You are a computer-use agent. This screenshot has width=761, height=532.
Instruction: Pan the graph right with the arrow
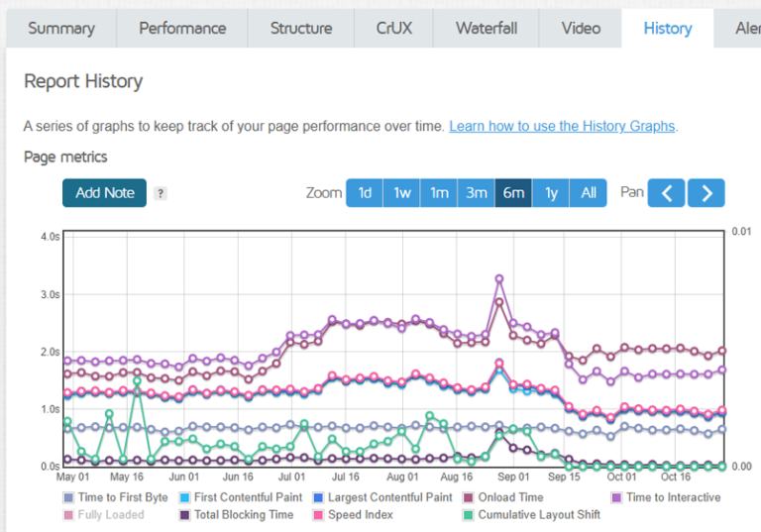(707, 193)
